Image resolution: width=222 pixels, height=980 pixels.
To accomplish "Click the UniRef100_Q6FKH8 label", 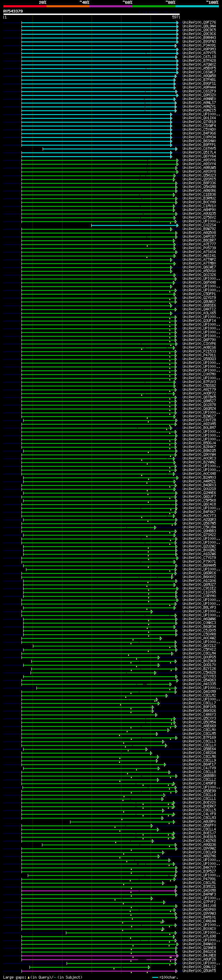I will tap(199, 283).
